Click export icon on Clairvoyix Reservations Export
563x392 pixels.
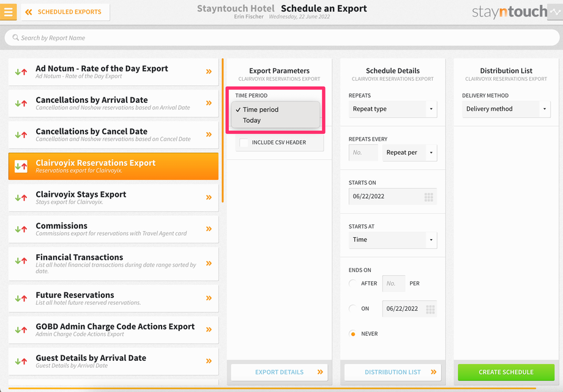21,166
